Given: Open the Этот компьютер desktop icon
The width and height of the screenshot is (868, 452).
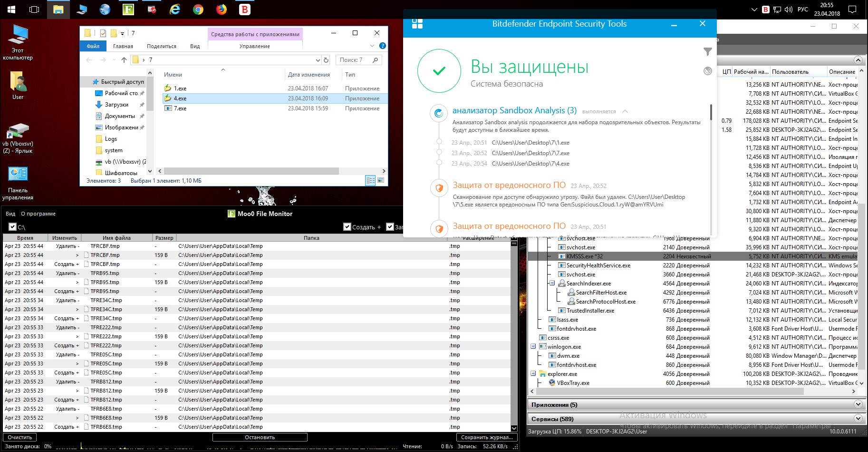Looking at the screenshot, I should (x=18, y=43).
